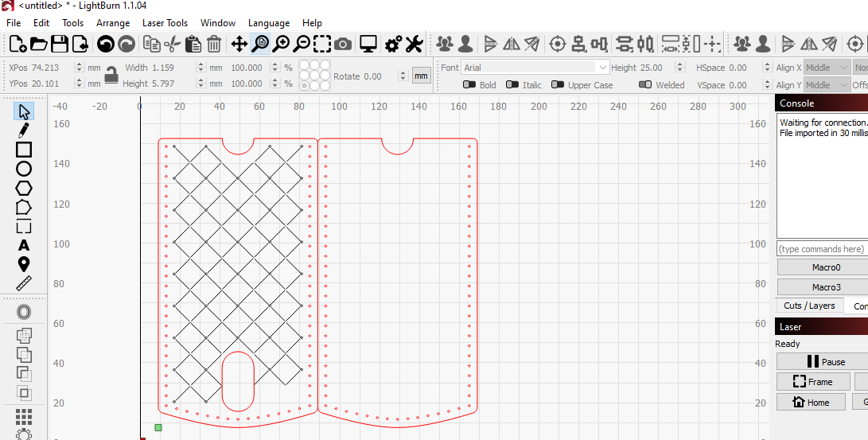Save the project with the floppy disk icon

tap(59, 44)
